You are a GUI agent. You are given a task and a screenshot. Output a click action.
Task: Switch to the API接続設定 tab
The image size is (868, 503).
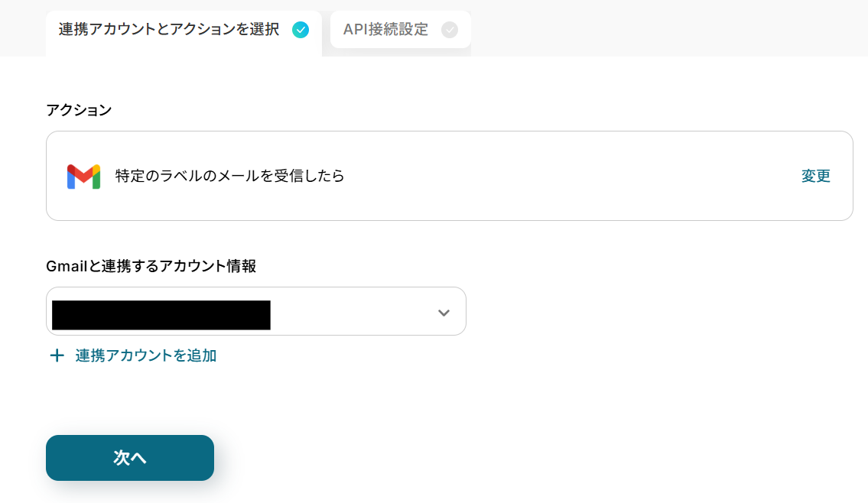click(400, 30)
